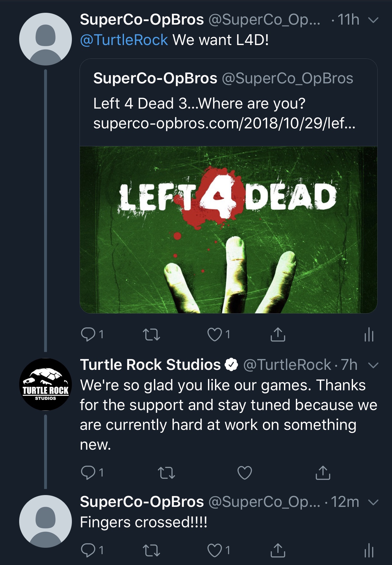Open the @TurtleRock mention link
The width and height of the screenshot is (392, 565).
click(x=124, y=40)
